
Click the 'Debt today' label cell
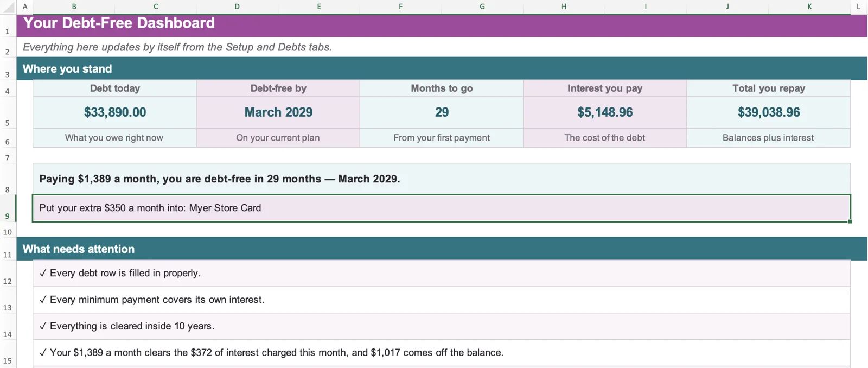click(x=114, y=88)
